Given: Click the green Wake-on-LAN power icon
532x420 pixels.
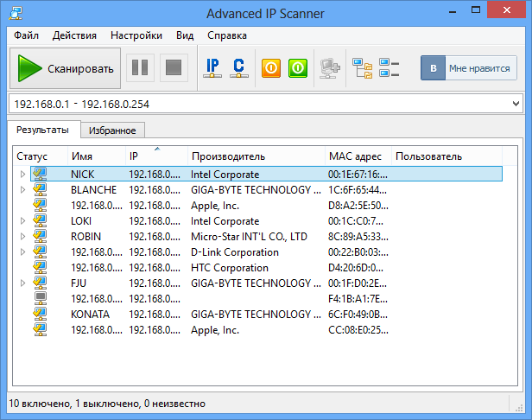Looking at the screenshot, I should click(298, 68).
